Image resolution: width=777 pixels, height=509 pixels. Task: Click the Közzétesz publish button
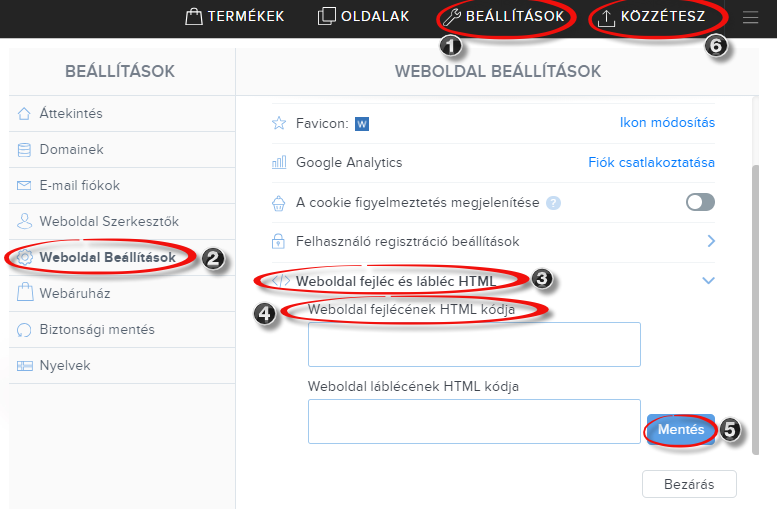[x=651, y=16]
